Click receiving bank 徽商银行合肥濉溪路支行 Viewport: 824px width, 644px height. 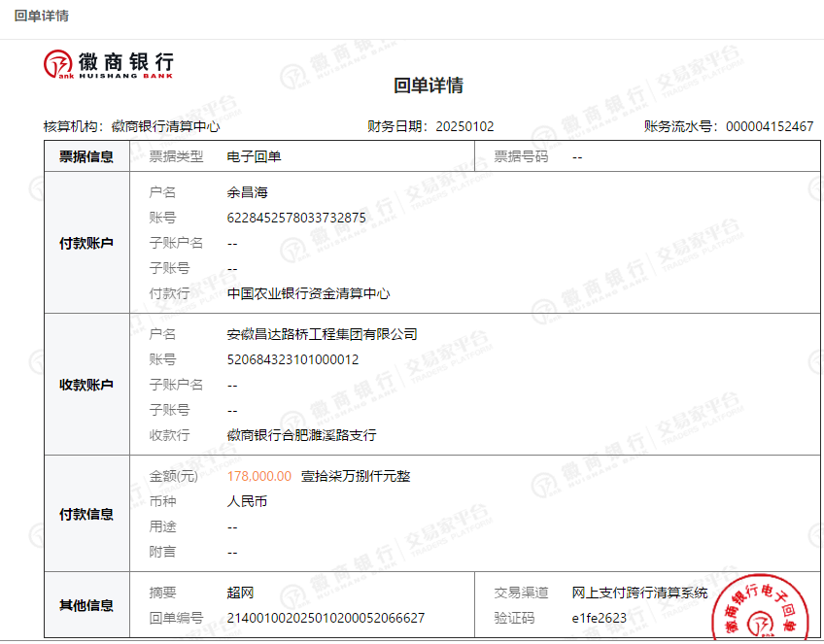(x=301, y=435)
